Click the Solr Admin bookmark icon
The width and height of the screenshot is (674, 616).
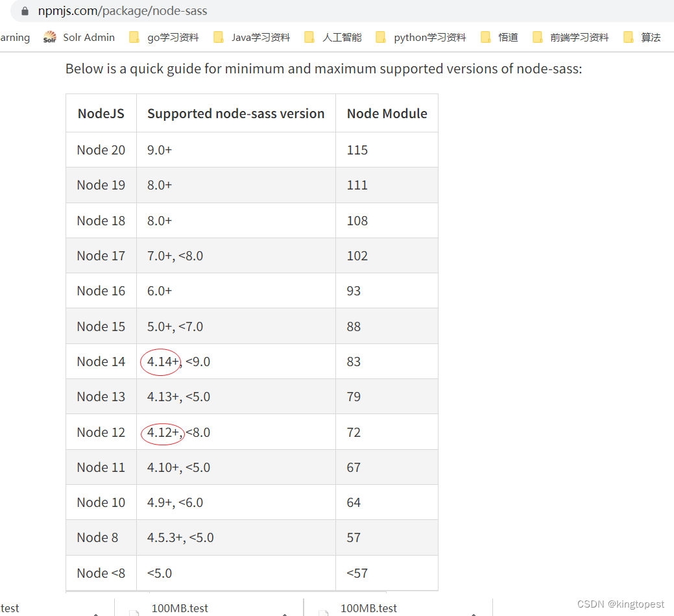(50, 37)
